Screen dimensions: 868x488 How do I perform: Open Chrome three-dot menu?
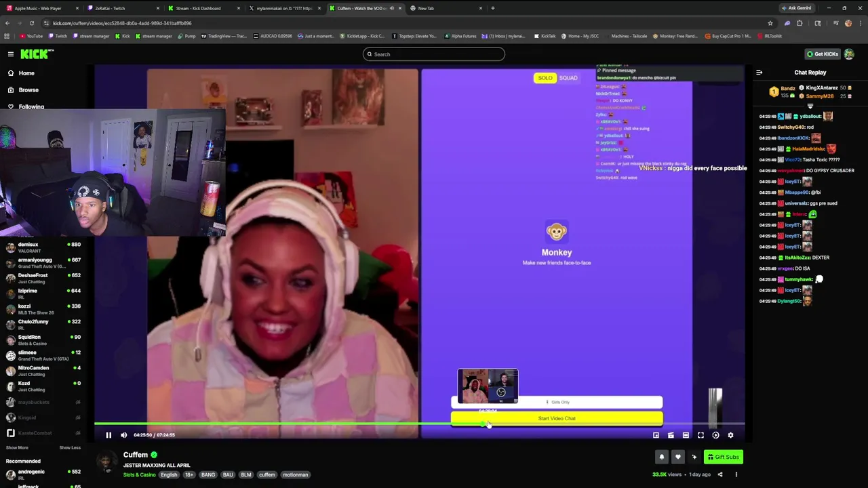[x=860, y=23]
